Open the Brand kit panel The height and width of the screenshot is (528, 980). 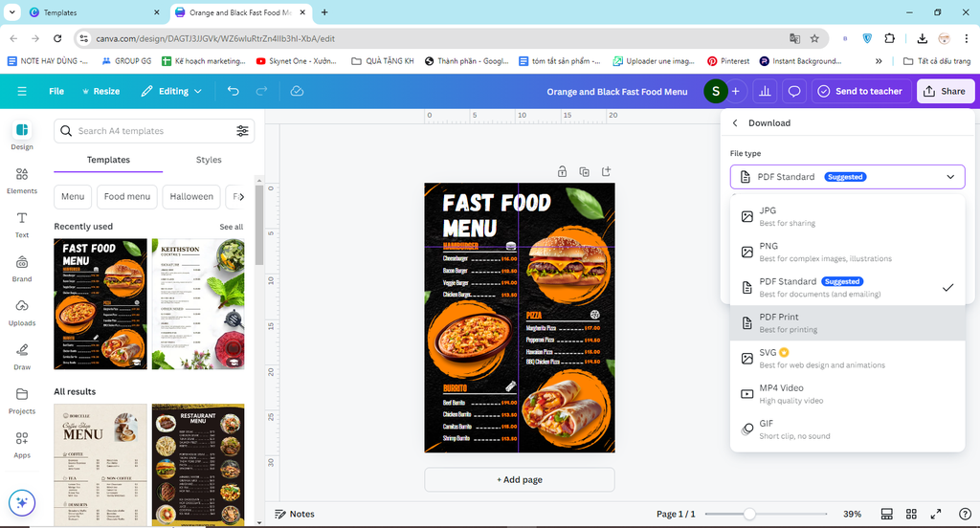[x=22, y=269]
